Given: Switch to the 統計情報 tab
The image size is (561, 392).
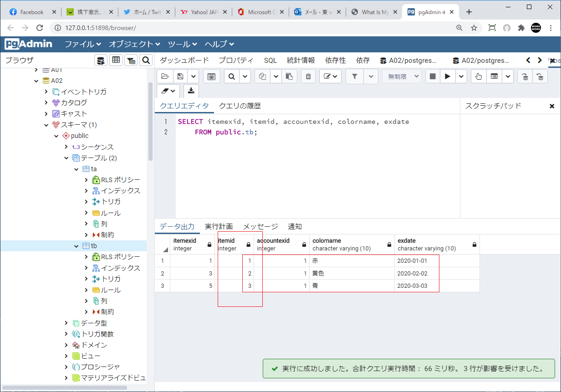Looking at the screenshot, I should pos(301,60).
